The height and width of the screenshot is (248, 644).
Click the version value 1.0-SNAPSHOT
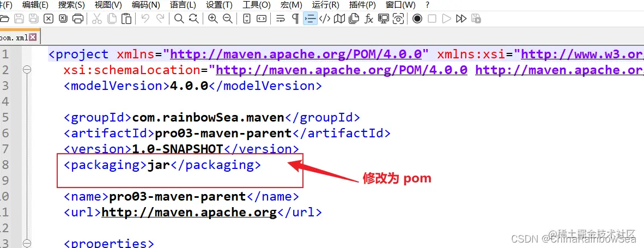point(178,149)
